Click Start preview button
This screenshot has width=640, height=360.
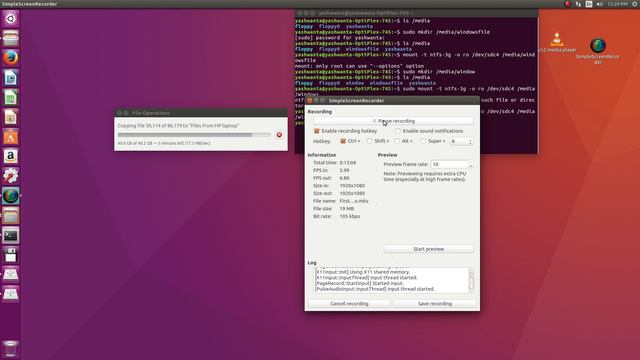429,249
